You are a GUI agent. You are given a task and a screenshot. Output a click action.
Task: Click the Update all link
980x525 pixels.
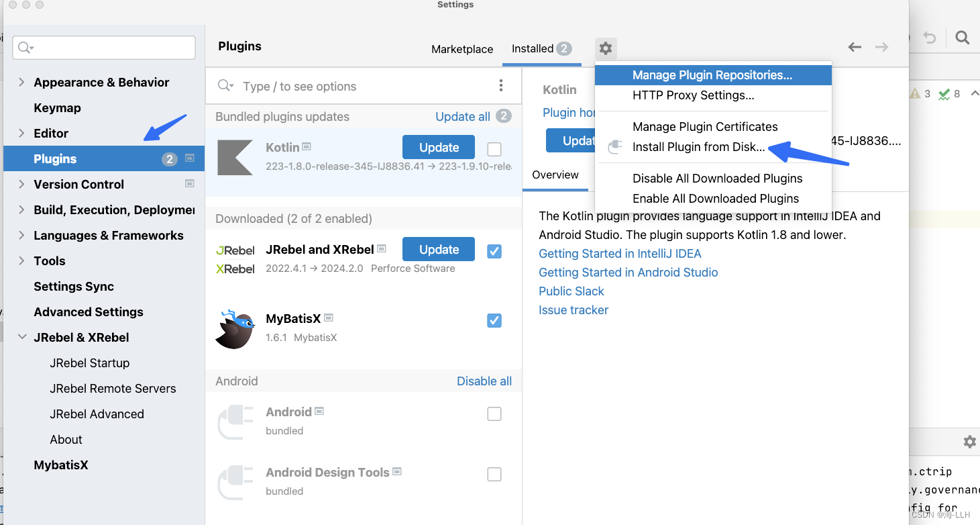(463, 116)
